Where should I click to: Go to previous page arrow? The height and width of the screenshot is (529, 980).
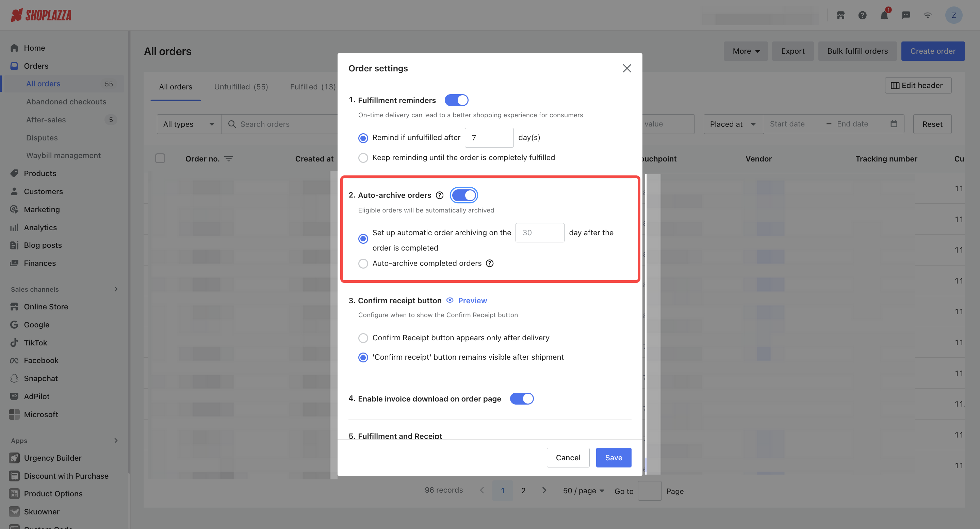click(481, 490)
